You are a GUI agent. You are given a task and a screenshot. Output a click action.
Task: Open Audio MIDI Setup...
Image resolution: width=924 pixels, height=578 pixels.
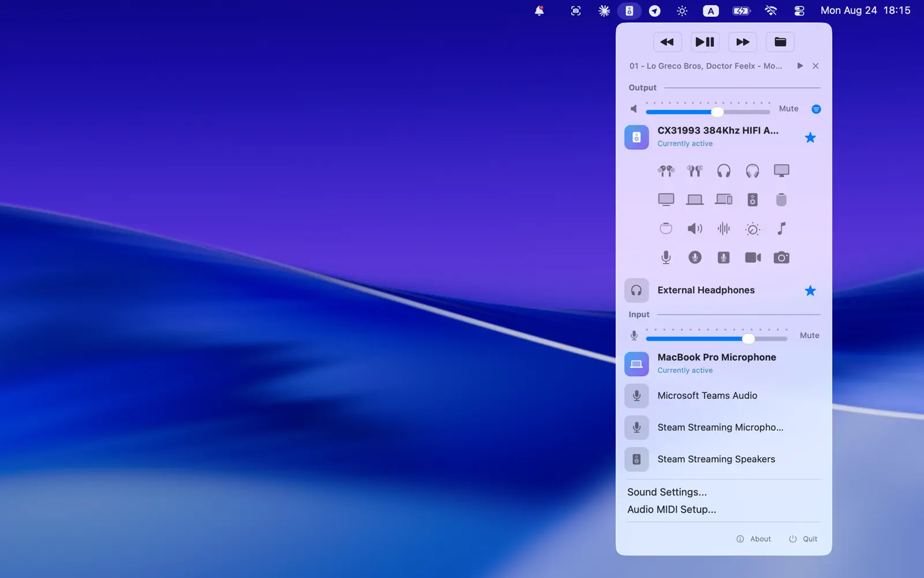(672, 509)
